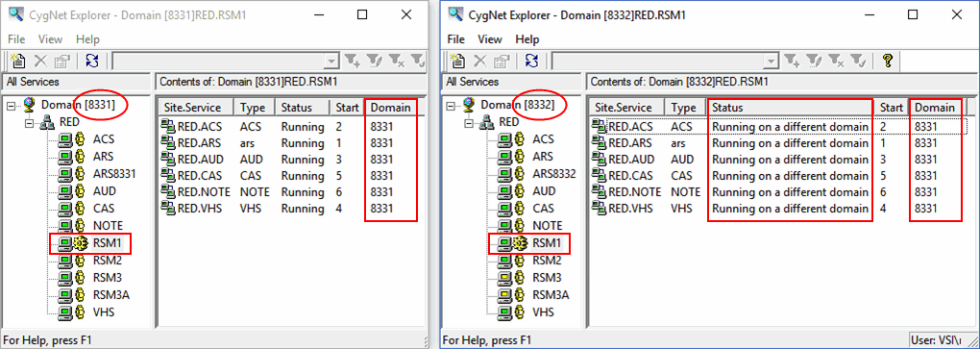The width and height of the screenshot is (980, 349).
Task: Select CAS in right window tree
Action: 543,209
